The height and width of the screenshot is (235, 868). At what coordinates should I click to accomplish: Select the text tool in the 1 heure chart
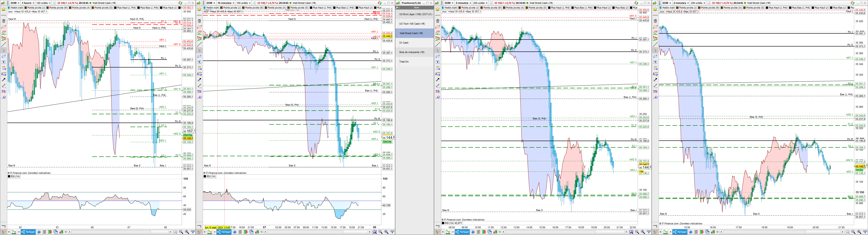point(4,62)
